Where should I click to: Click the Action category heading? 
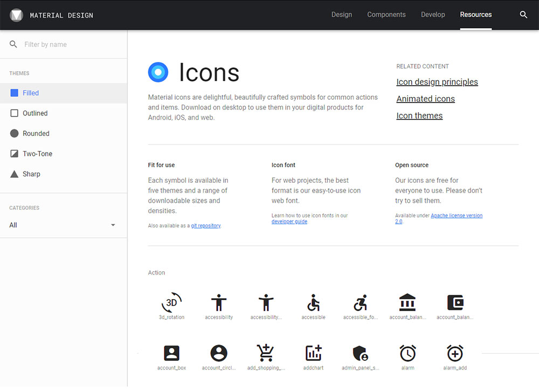[156, 272]
